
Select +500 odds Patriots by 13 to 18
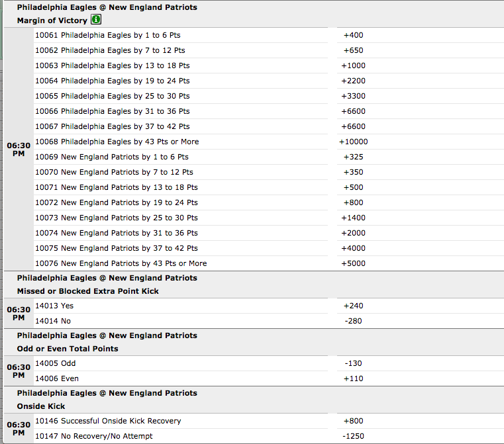click(x=353, y=187)
